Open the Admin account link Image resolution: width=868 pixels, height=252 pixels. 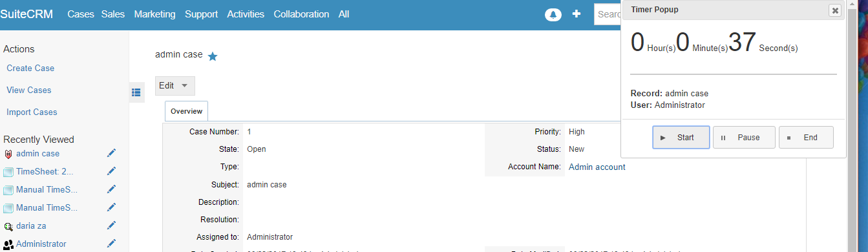[597, 167]
